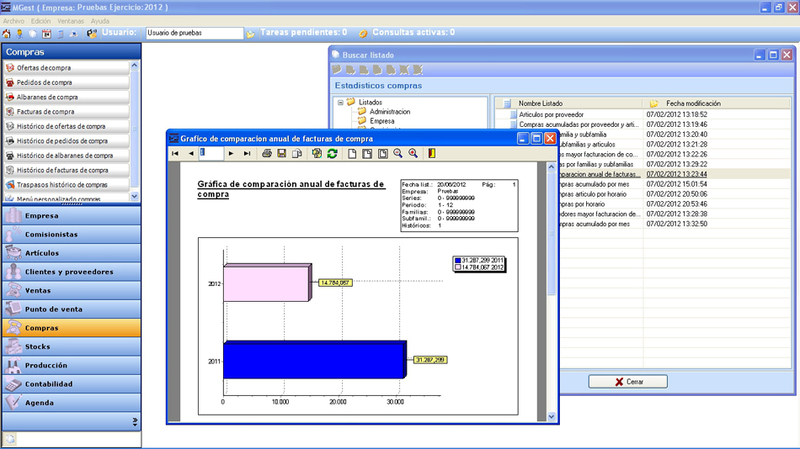This screenshot has width=800, height=449.
Task: Click the report setup icon beside the green refresh arrows
Action: (x=317, y=154)
